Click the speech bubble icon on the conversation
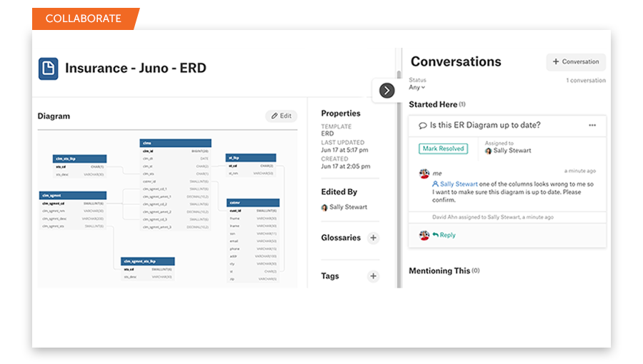Viewport: 643px width, 364px height. [x=422, y=126]
